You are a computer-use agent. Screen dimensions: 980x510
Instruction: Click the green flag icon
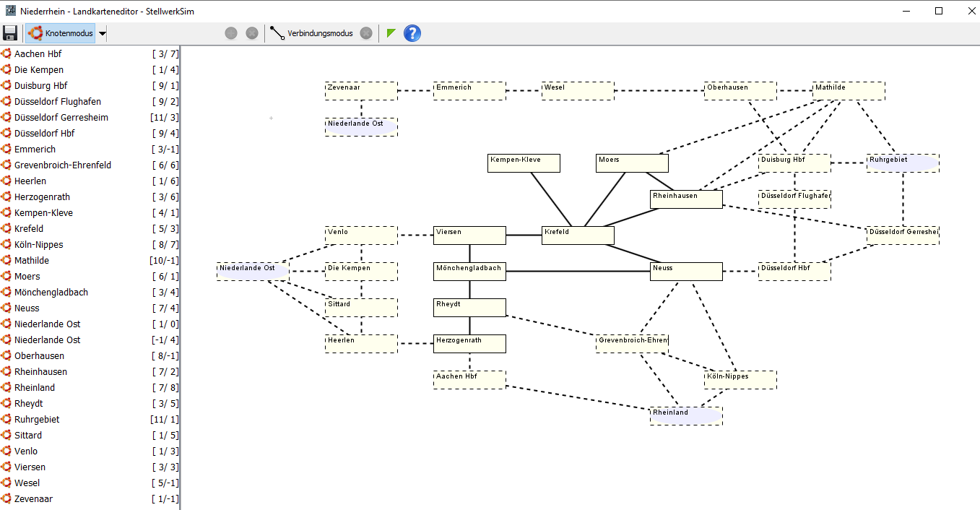[391, 33]
